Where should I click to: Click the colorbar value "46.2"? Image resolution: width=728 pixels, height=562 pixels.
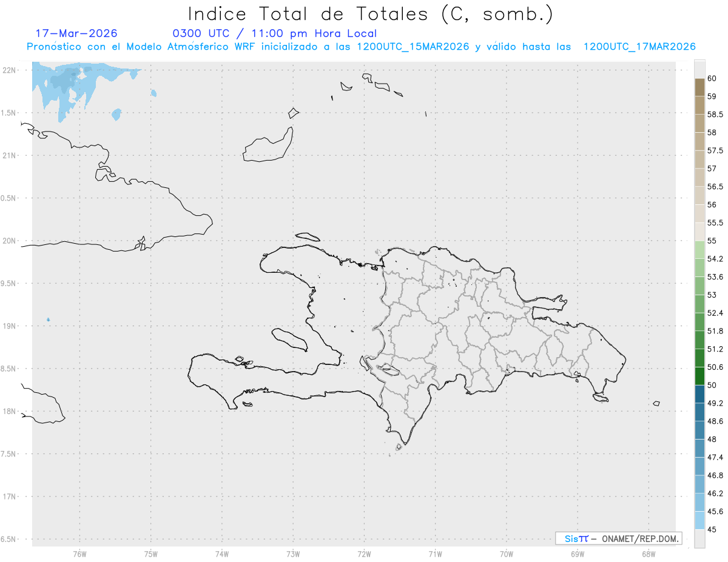715,493
